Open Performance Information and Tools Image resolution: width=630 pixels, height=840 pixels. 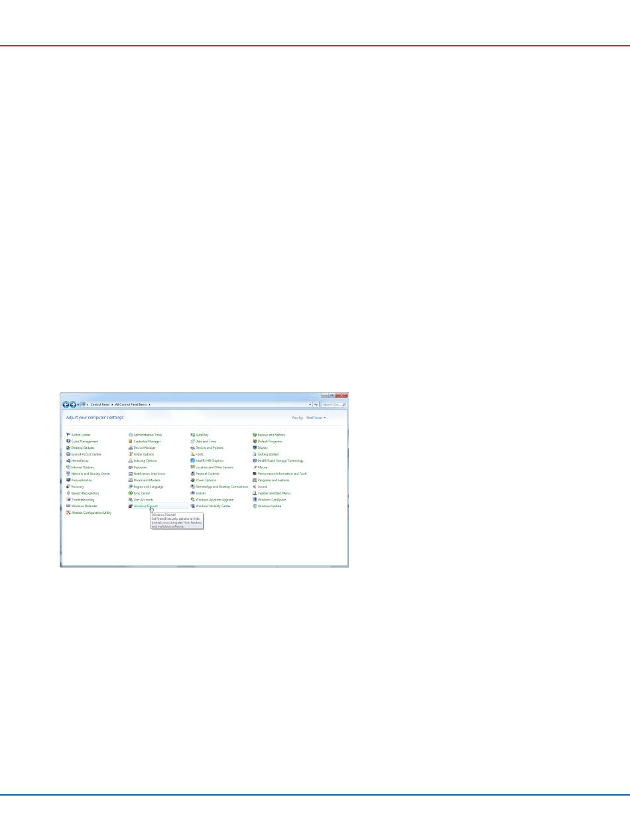point(280,473)
